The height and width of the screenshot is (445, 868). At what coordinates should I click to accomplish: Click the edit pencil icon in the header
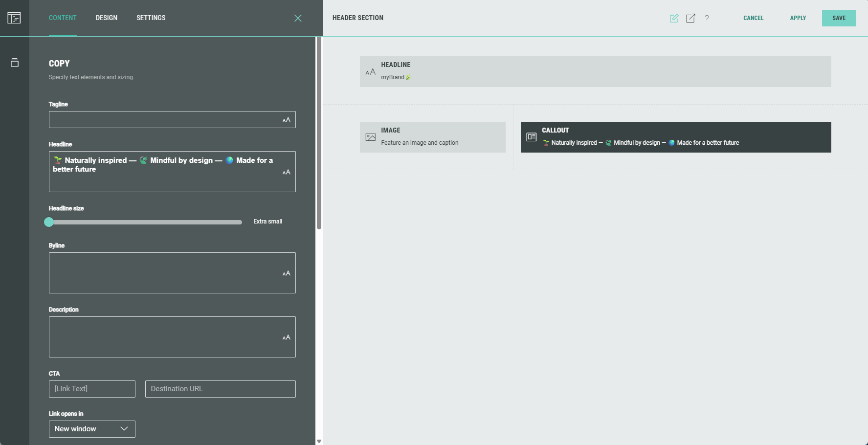(x=674, y=18)
